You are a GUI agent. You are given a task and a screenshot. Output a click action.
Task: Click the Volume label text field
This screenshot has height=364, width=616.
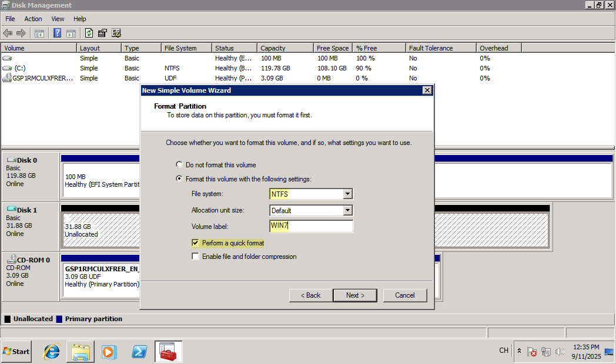click(x=312, y=227)
